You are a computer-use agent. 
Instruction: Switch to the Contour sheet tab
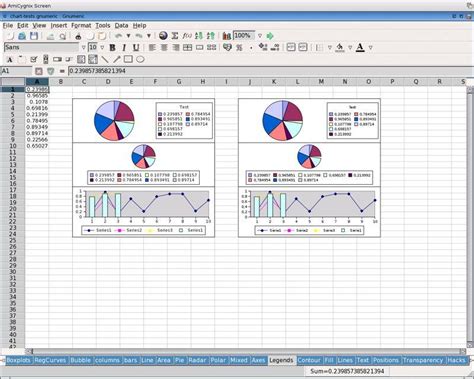pos(309,360)
